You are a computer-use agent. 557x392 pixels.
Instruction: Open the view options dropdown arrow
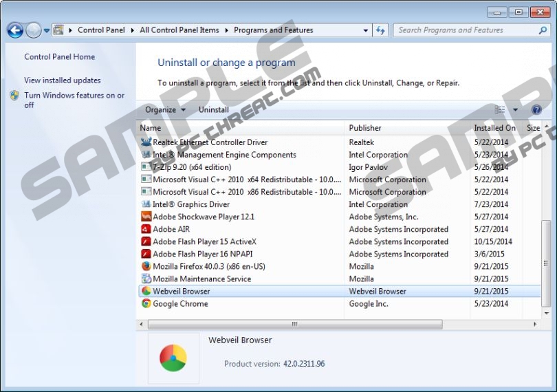pos(515,110)
